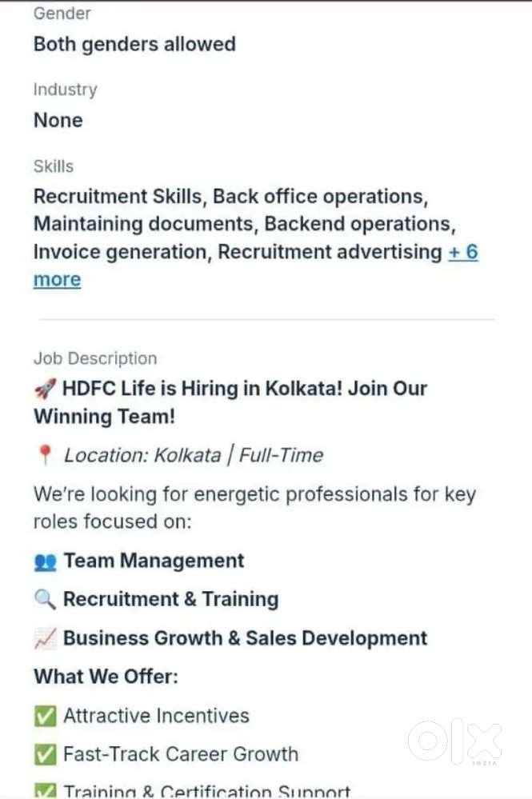The height and width of the screenshot is (799, 532).
Task: Click the magnifying glass Recruitment icon
Action: tap(46, 600)
